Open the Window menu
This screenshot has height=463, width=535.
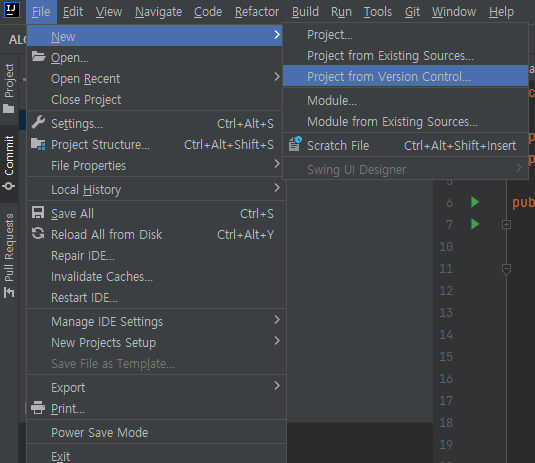click(454, 12)
